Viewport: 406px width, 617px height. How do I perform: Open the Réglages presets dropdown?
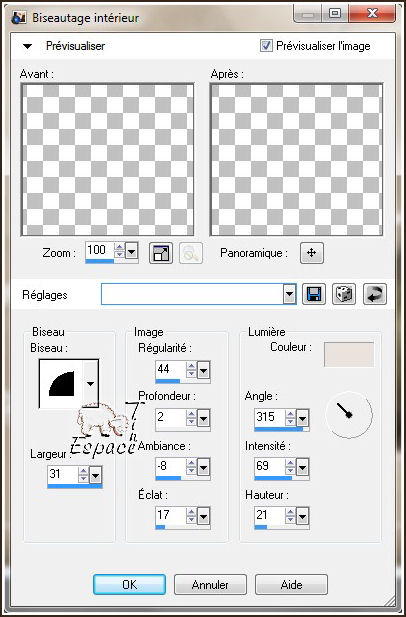(x=290, y=294)
